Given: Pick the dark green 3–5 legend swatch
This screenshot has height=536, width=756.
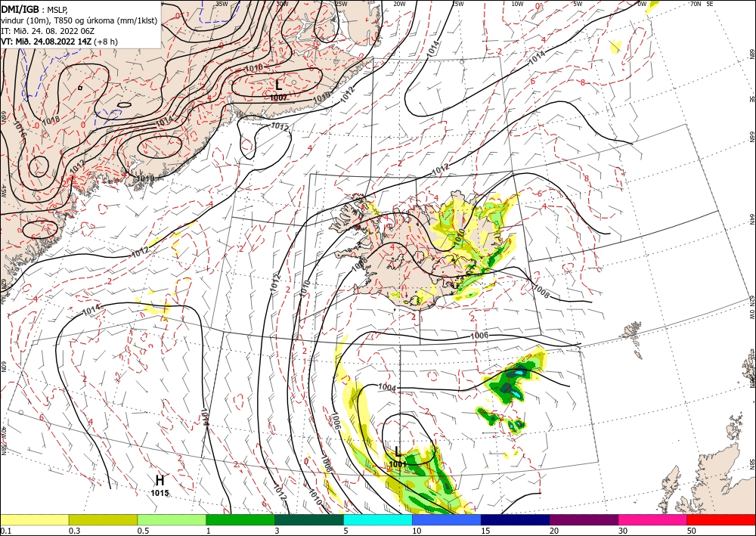Looking at the screenshot, I should (x=309, y=519).
